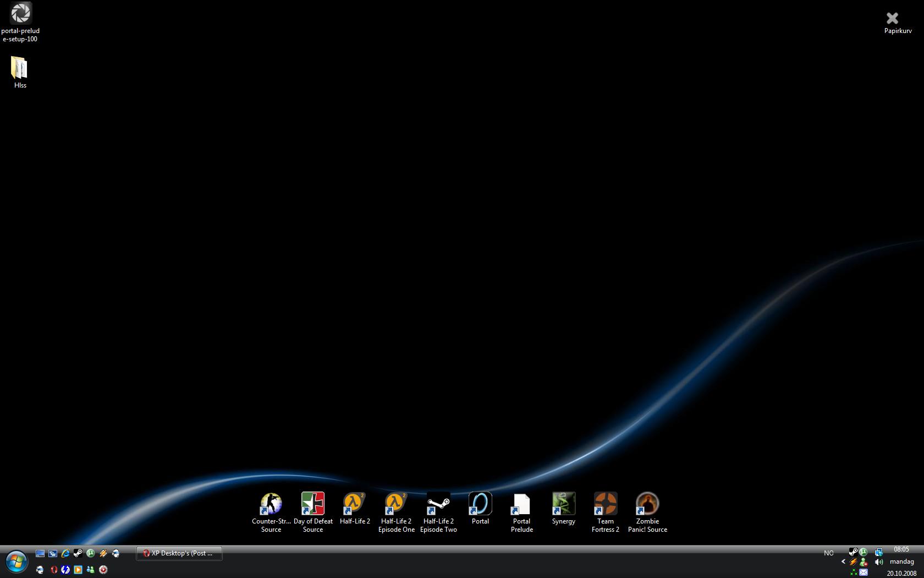Select the Portal Prelude shortcut
The width and height of the screenshot is (924, 578).
tap(522, 512)
